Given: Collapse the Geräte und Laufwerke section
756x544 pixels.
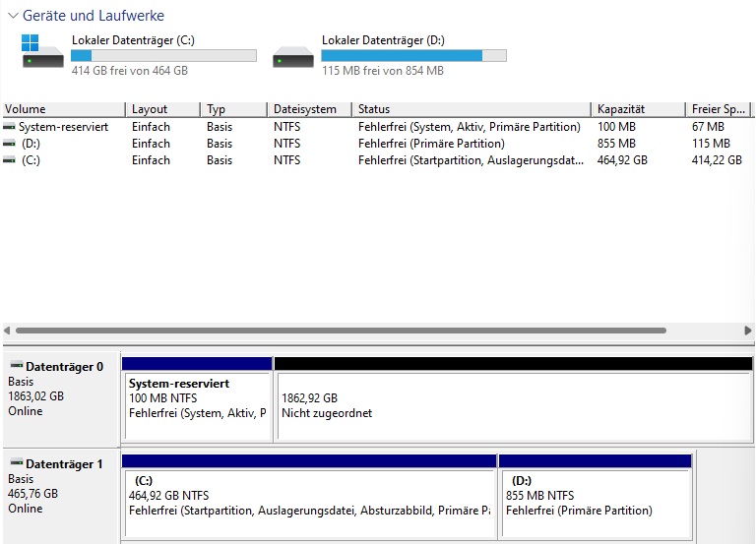Looking at the screenshot, I should (x=13, y=16).
